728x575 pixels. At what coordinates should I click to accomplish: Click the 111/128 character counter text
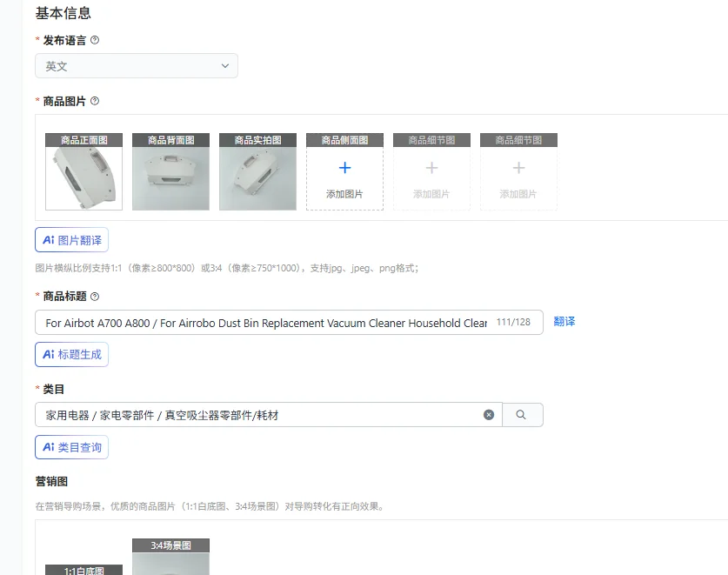tap(513, 323)
